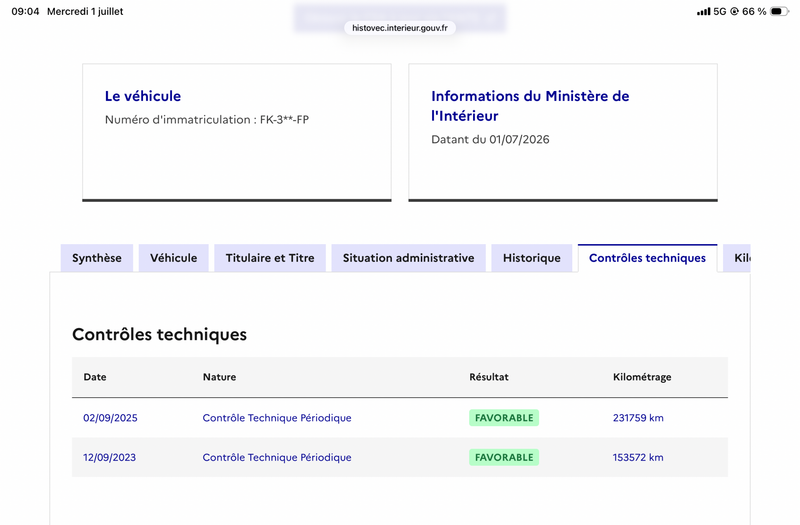Tap the histovec.interieur.gouv.fr address bar
The height and width of the screenshot is (525, 800).
[400, 28]
